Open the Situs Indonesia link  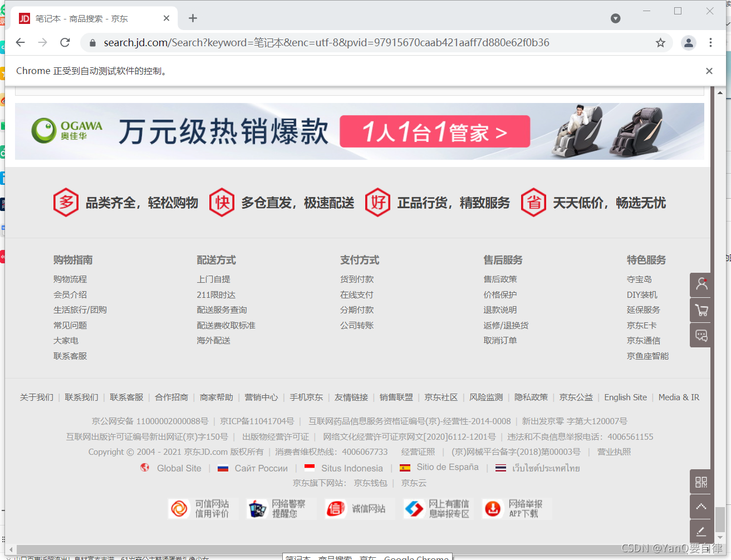352,469
